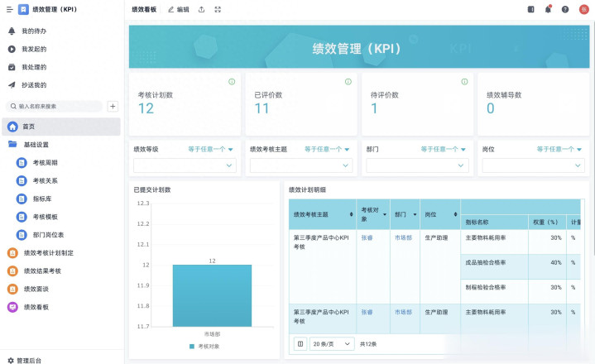The width and height of the screenshot is (595, 364).
Task: Click 张睿 link in first table row
Action: pyautogui.click(x=367, y=237)
